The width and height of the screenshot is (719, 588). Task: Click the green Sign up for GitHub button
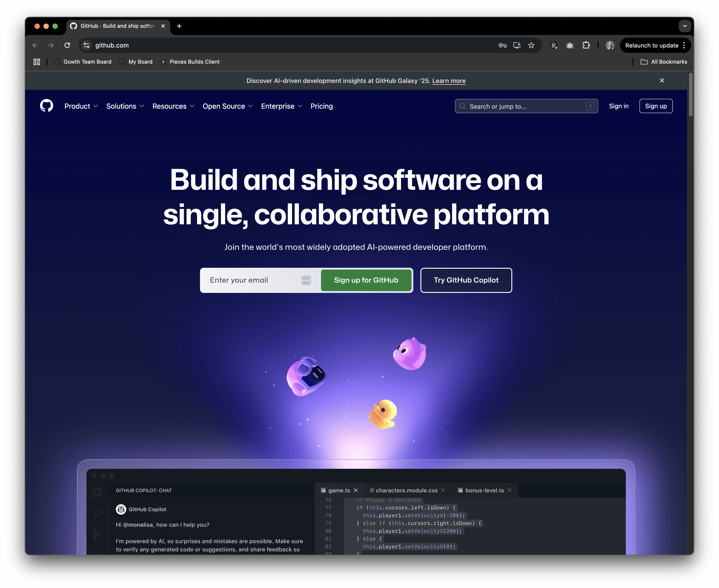pos(366,280)
